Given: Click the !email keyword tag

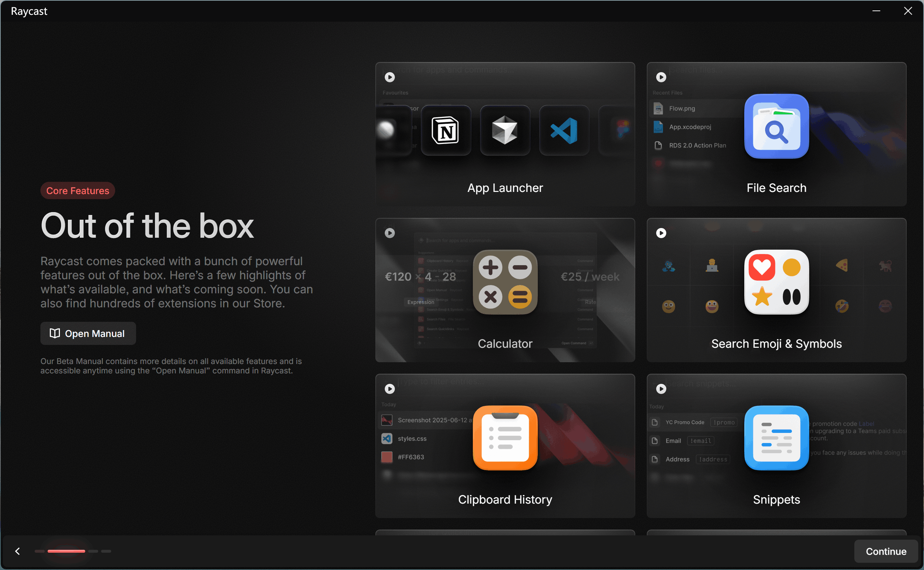Looking at the screenshot, I should coord(700,441).
